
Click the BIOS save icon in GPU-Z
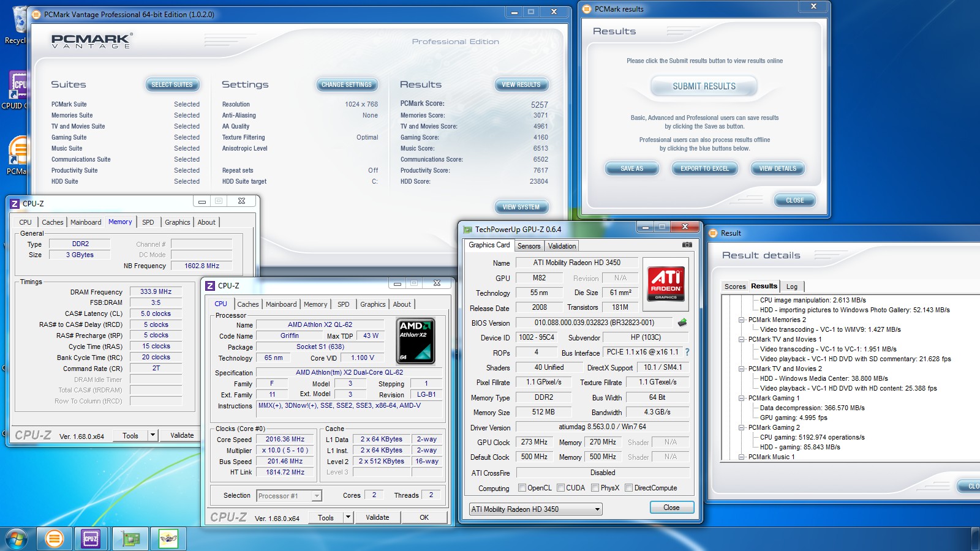pyautogui.click(x=682, y=322)
